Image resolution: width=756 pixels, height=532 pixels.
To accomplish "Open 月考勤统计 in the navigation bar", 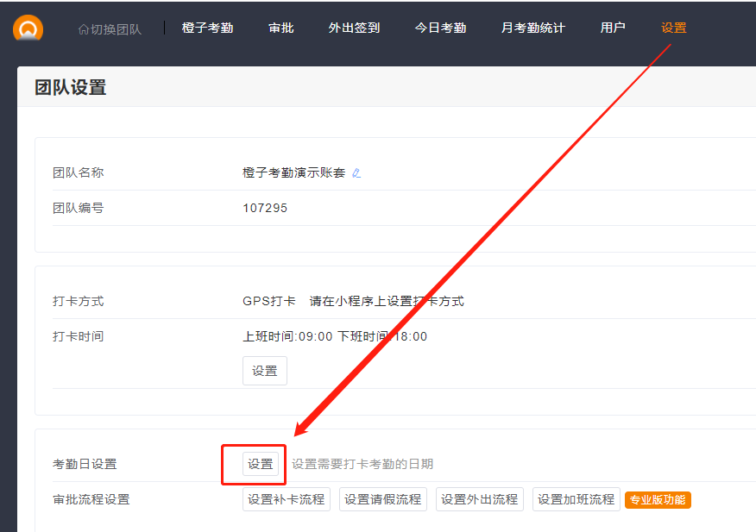I will click(x=533, y=28).
